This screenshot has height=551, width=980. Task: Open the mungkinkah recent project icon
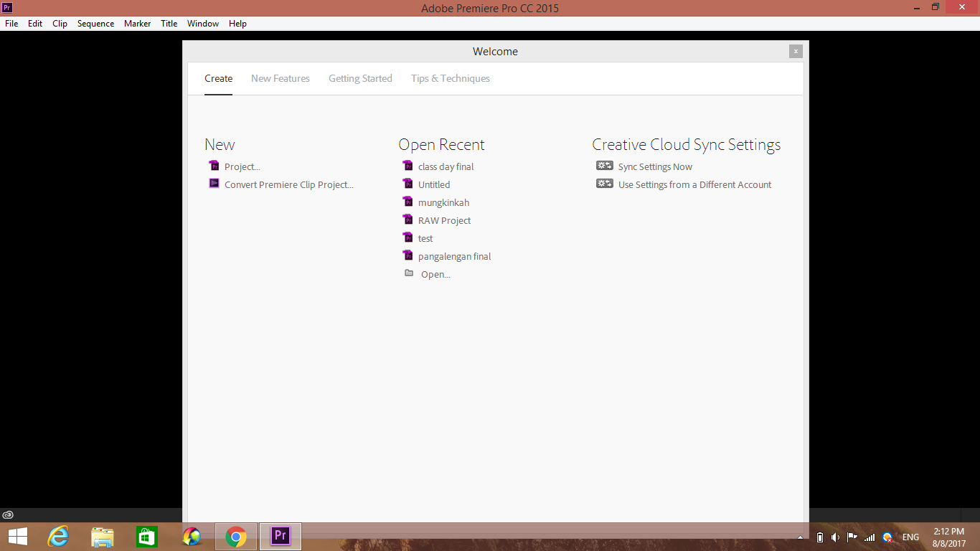pyautogui.click(x=408, y=202)
